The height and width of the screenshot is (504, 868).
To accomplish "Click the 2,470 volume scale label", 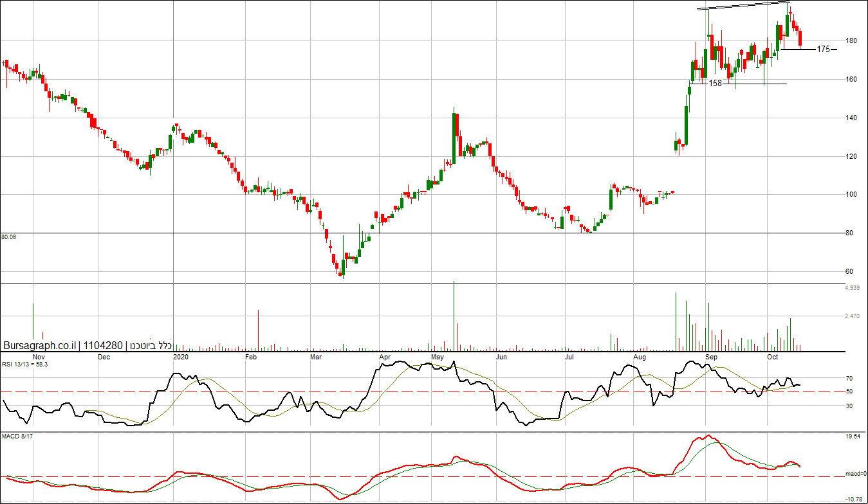I will (853, 316).
